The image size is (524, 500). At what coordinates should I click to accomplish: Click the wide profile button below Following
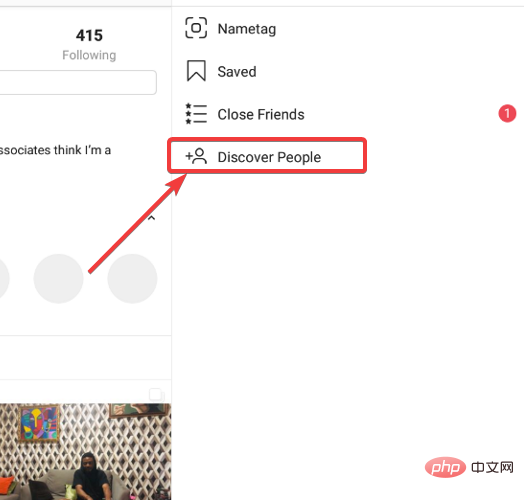(78, 83)
